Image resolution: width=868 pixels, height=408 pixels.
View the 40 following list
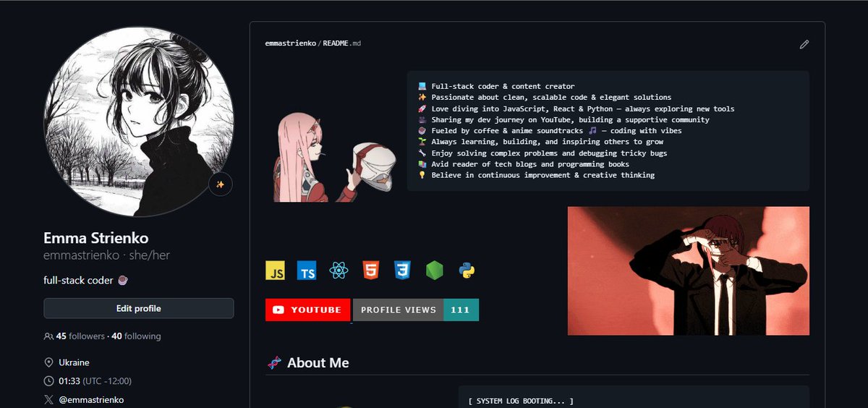click(137, 336)
